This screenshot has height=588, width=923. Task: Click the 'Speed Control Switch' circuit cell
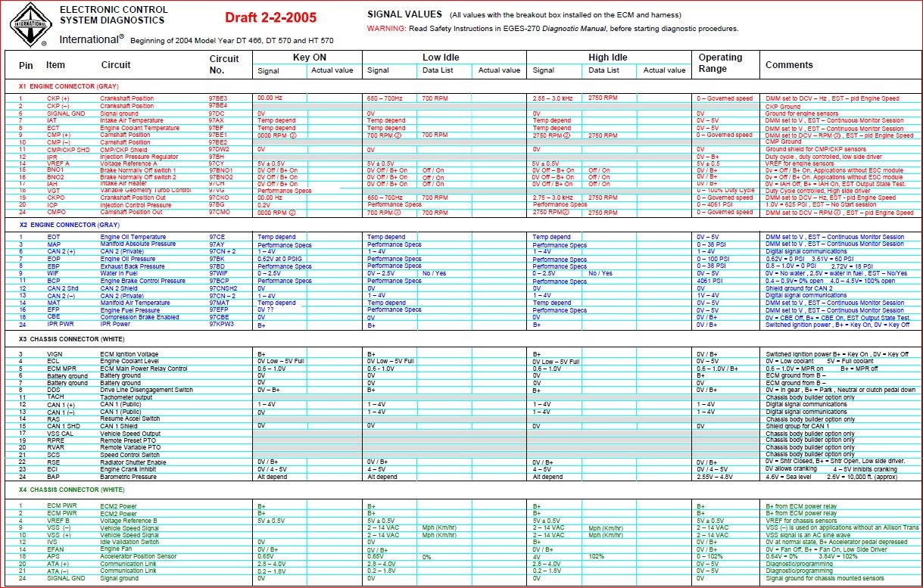click(x=130, y=455)
